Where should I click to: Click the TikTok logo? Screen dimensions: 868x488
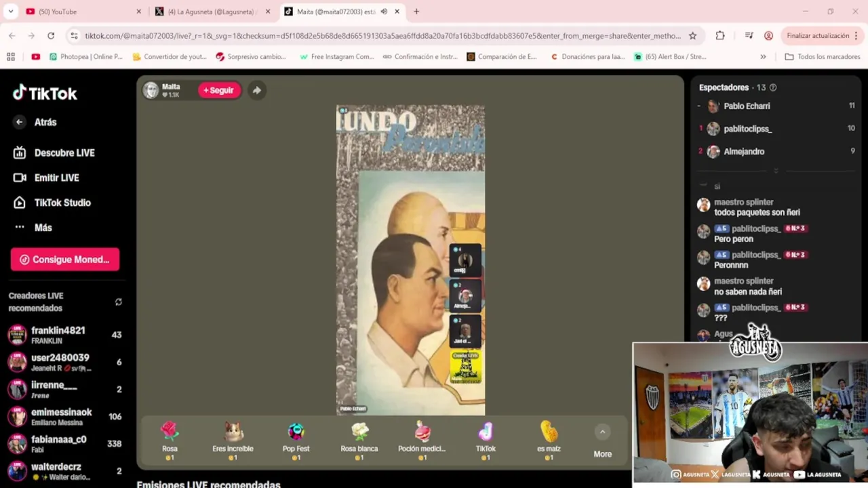45,93
